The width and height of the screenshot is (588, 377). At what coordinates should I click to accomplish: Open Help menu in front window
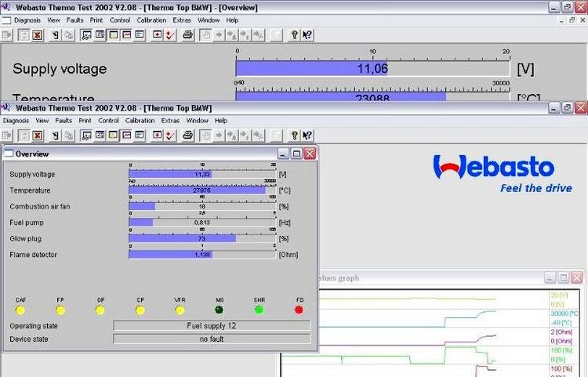[x=221, y=121]
